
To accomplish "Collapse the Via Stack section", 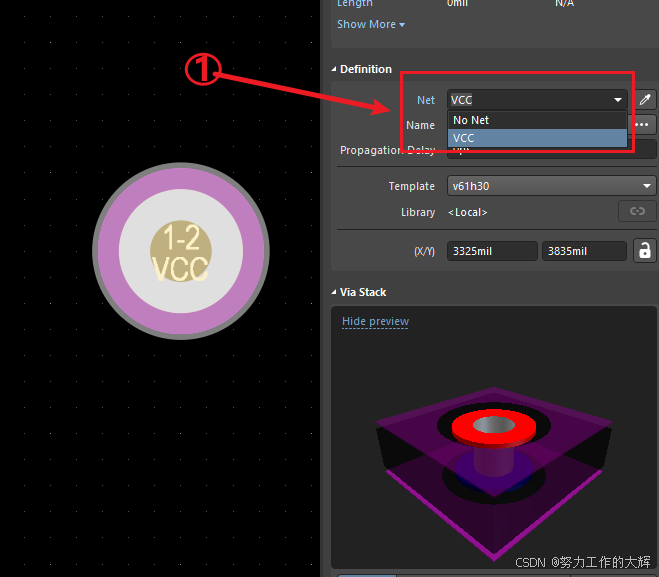I will point(334,292).
